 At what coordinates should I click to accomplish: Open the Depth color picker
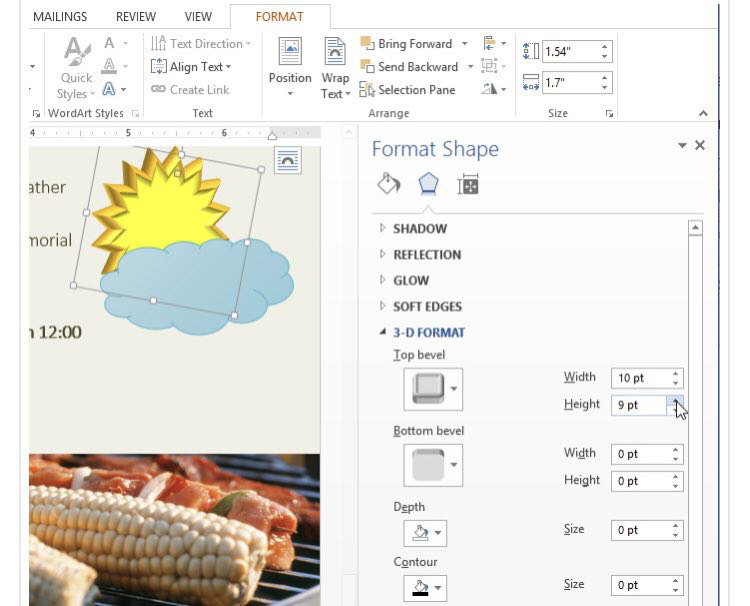click(425, 533)
